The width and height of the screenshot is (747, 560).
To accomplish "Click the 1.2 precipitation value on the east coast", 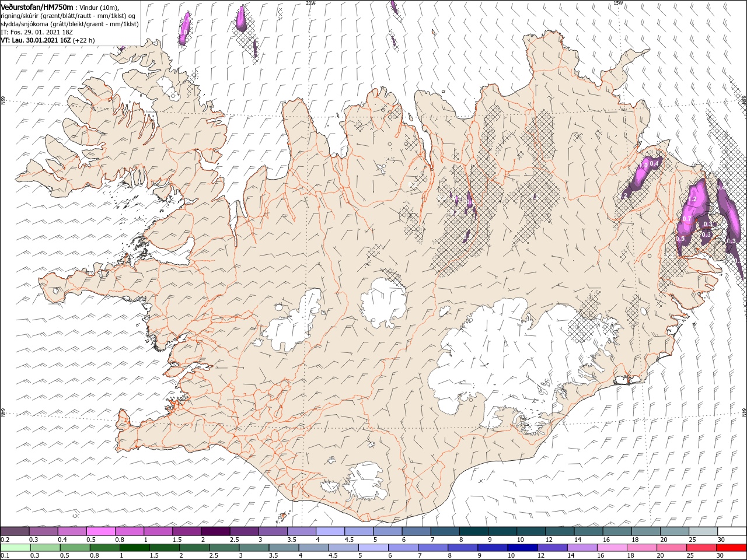I will click(693, 199).
